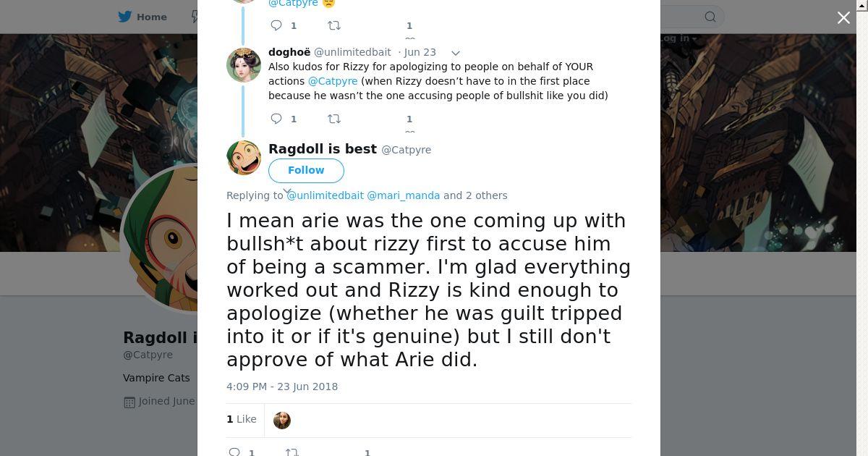Open the Log in dropdown
868x456 pixels.
coord(678,38)
